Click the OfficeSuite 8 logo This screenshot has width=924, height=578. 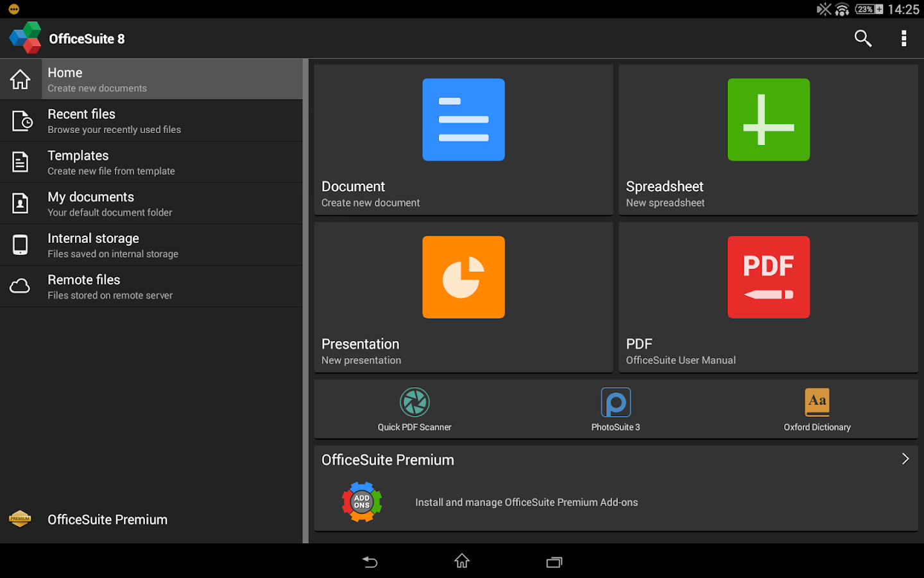24,37
